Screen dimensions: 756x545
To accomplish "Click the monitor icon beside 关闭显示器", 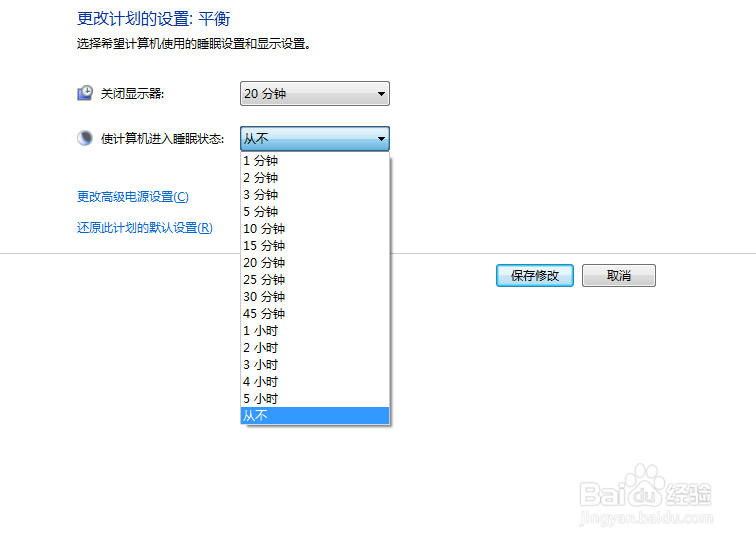I will [85, 93].
